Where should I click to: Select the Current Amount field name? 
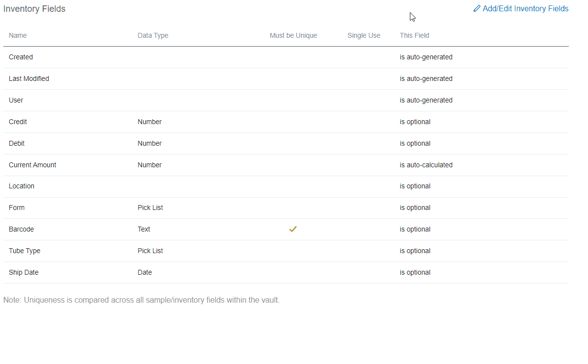click(32, 165)
